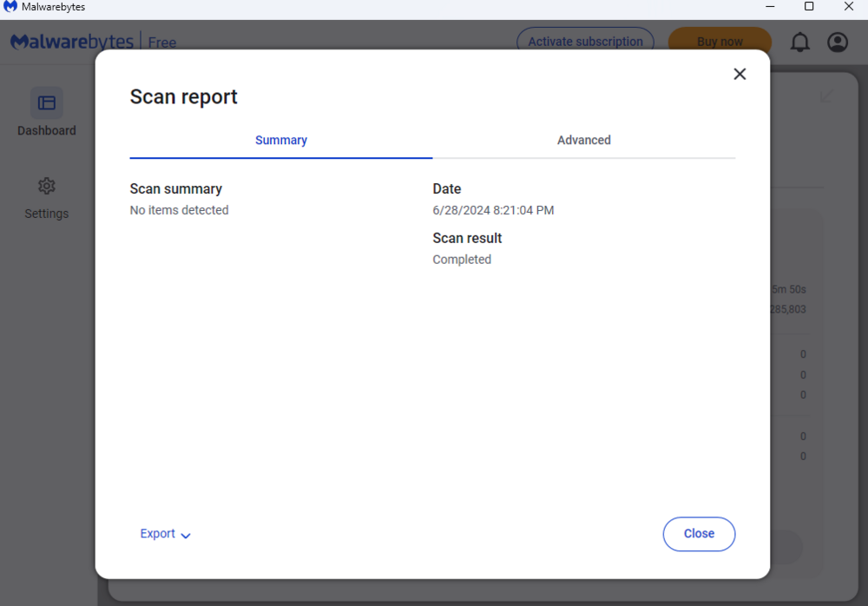This screenshot has height=606, width=868.
Task: Maximize the Malwarebytes window
Action: [x=809, y=7]
